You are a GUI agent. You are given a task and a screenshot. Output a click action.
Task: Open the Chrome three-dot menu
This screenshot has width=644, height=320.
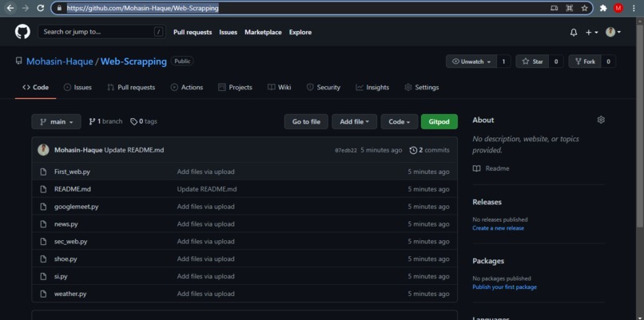(634, 8)
